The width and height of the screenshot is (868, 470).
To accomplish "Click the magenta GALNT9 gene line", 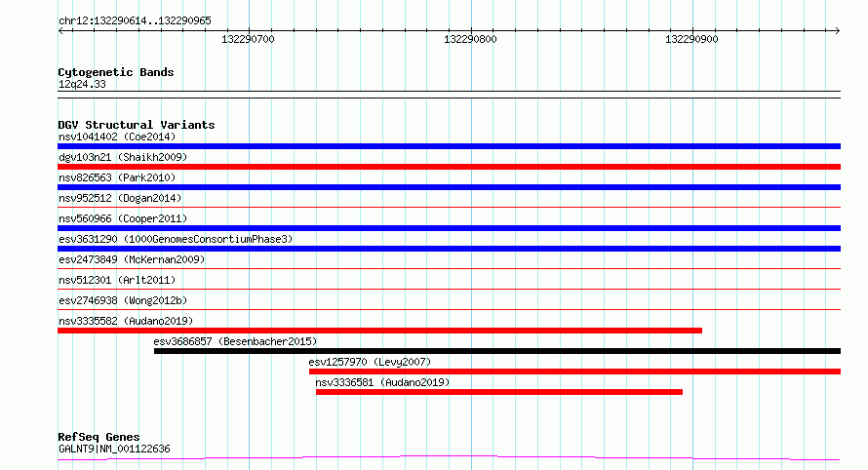I will coord(449,458).
